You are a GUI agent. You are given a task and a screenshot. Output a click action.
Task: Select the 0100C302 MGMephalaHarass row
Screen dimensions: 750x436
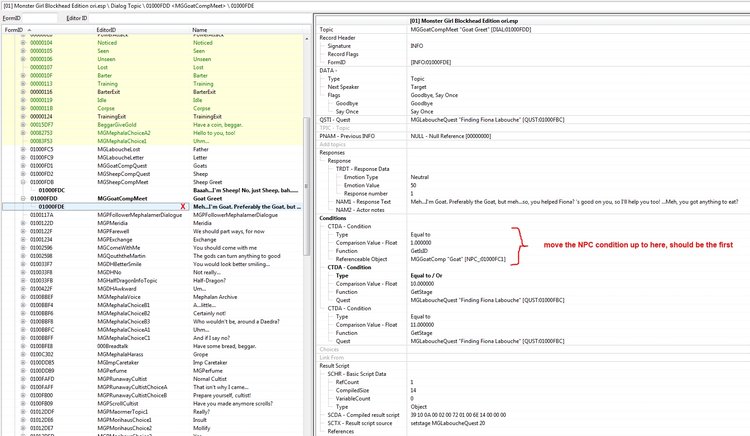[152, 354]
